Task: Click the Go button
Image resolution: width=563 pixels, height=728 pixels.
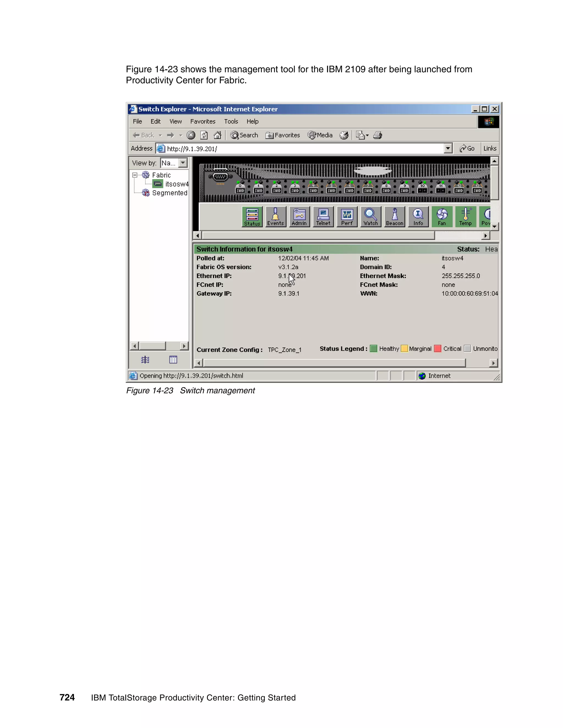Action: point(467,148)
